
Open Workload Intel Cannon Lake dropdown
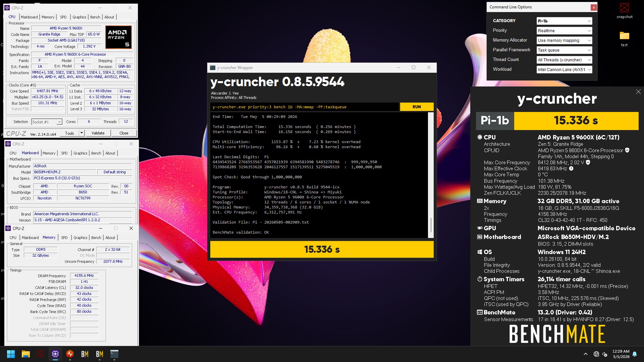pyautogui.click(x=564, y=70)
